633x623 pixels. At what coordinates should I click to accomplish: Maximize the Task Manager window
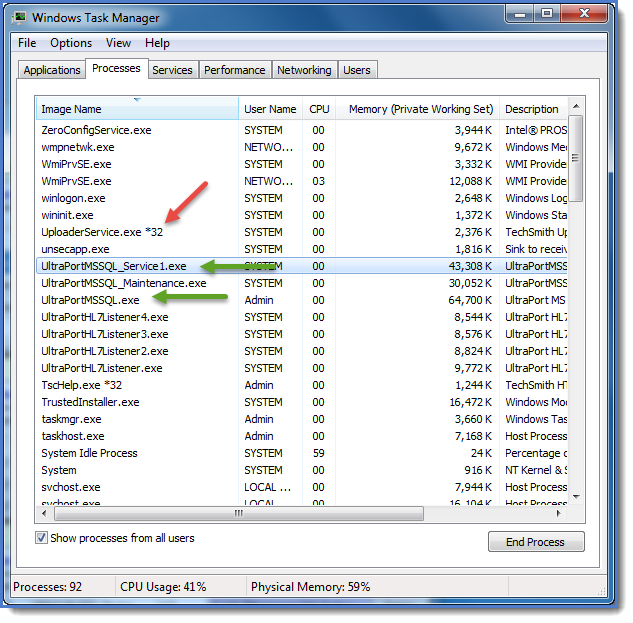coord(547,14)
